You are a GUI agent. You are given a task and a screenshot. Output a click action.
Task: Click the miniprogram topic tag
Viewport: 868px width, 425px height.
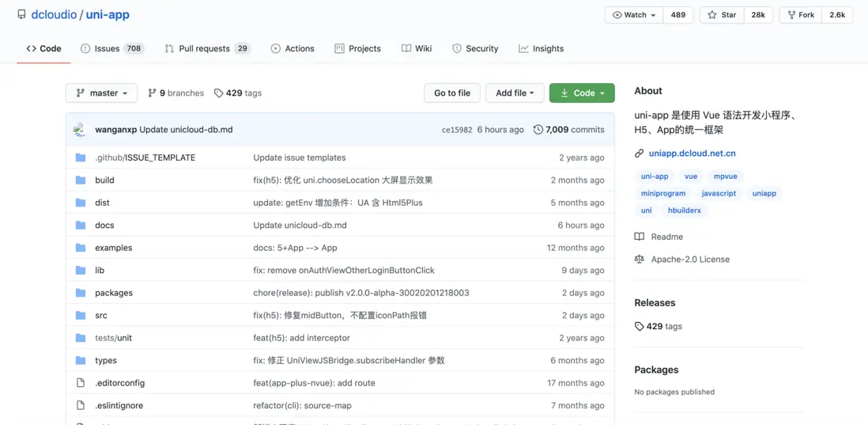pos(663,193)
